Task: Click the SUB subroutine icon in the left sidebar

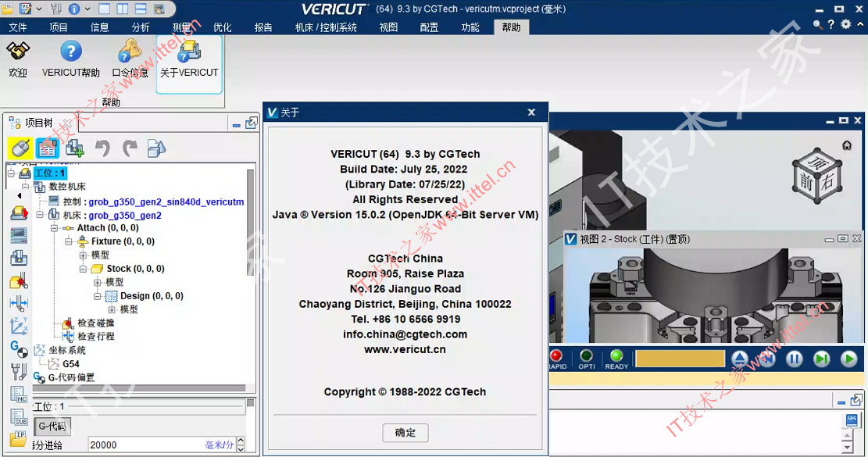Action: pyautogui.click(x=19, y=417)
